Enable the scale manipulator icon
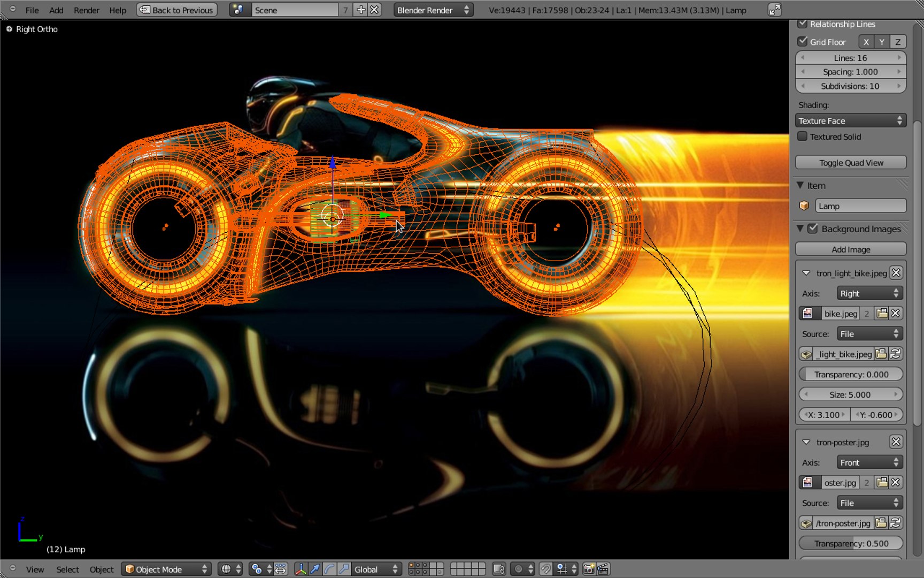The image size is (924, 578). pos(343,569)
